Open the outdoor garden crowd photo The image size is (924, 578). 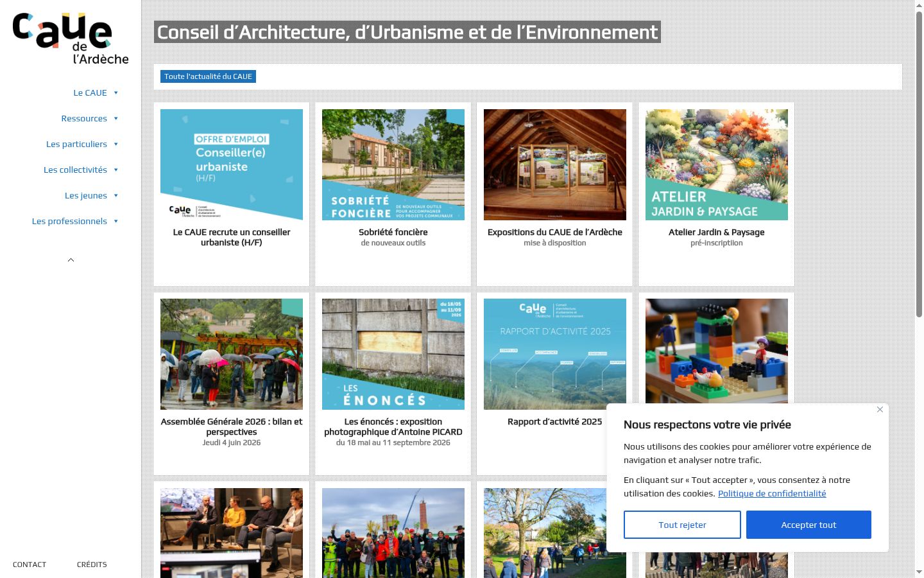(x=545, y=533)
